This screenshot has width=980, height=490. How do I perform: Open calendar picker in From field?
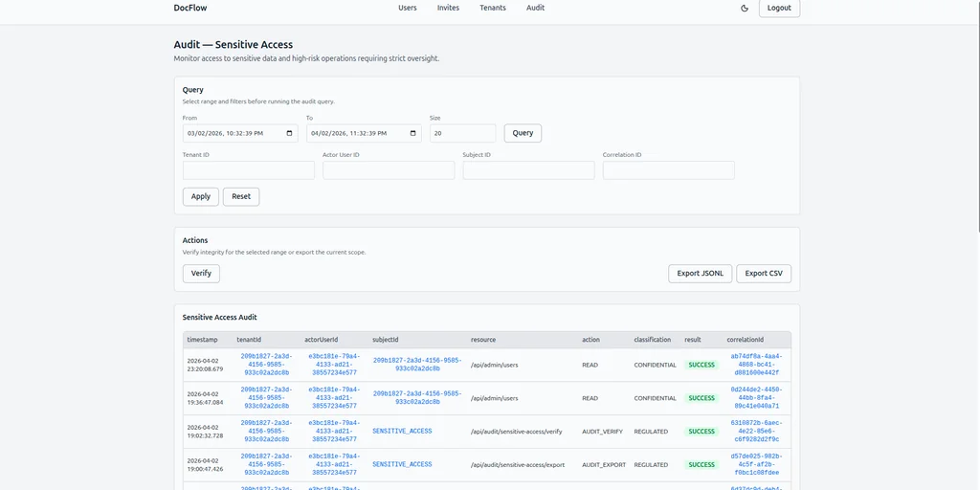point(290,133)
